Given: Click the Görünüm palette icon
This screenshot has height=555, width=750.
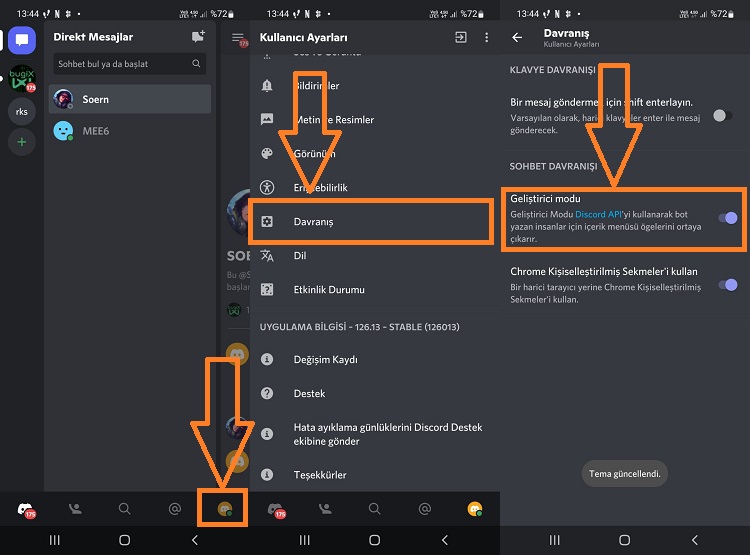Looking at the screenshot, I should tap(267, 154).
